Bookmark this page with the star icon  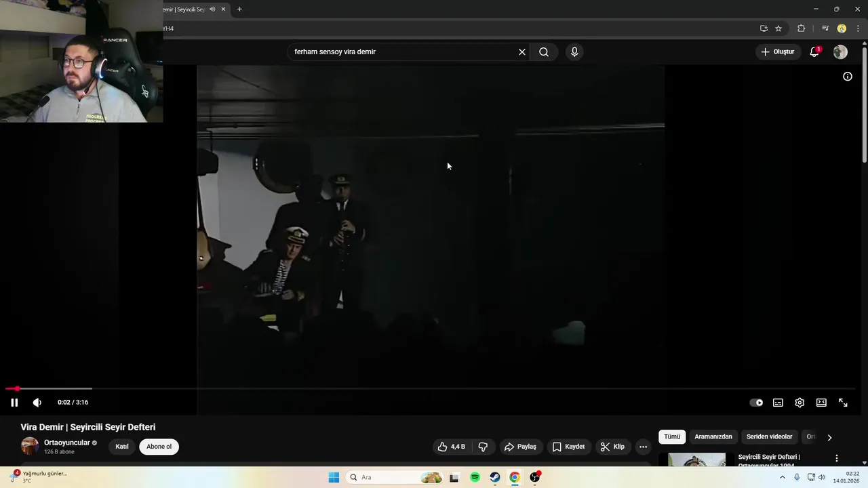tap(778, 28)
